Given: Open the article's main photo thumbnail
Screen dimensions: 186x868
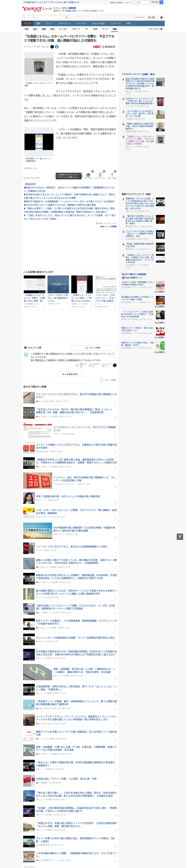Looking at the screenshot, I should 39,66.
